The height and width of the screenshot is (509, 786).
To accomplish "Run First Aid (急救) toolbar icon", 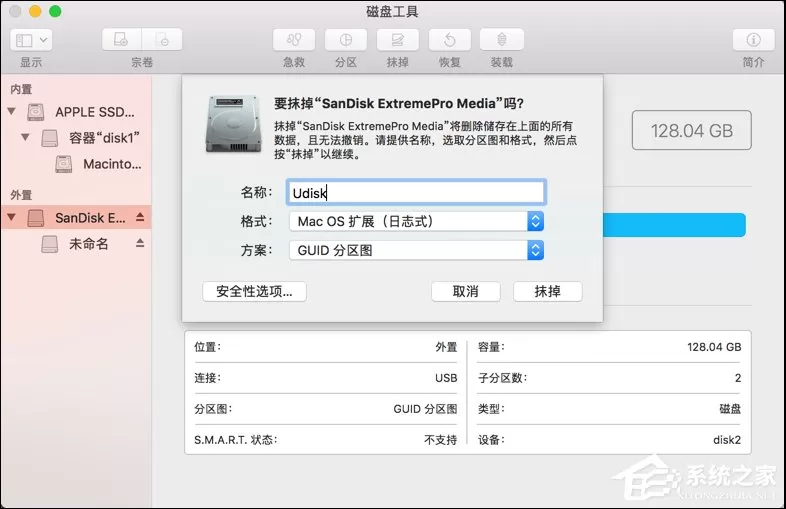I will pos(294,40).
